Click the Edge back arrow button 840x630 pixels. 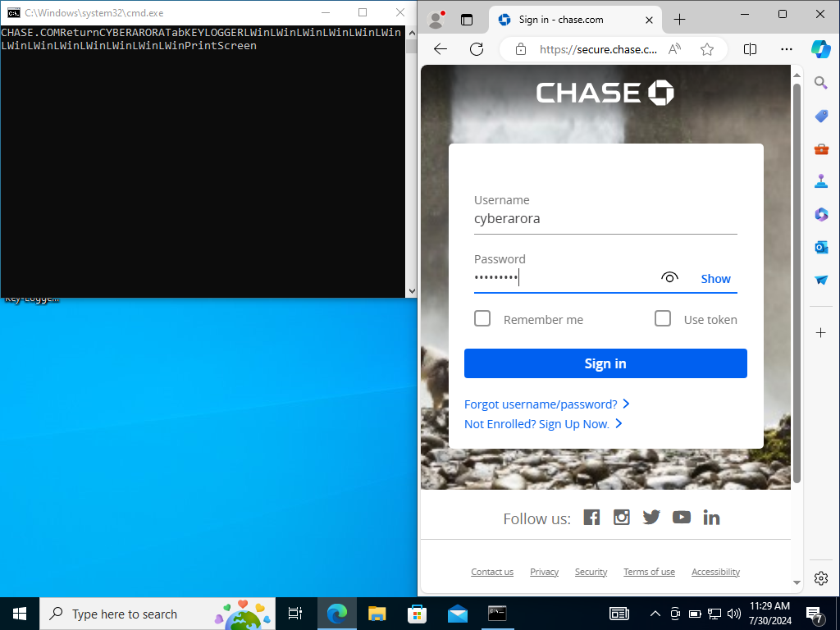click(441, 49)
